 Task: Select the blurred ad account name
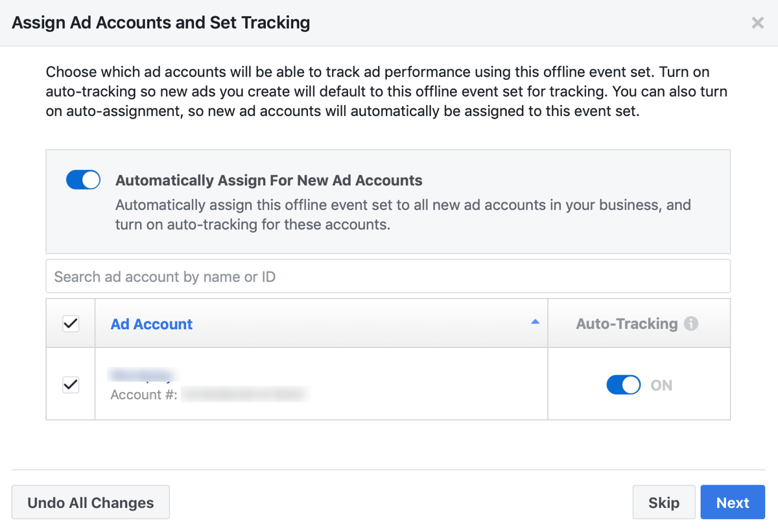(142, 375)
